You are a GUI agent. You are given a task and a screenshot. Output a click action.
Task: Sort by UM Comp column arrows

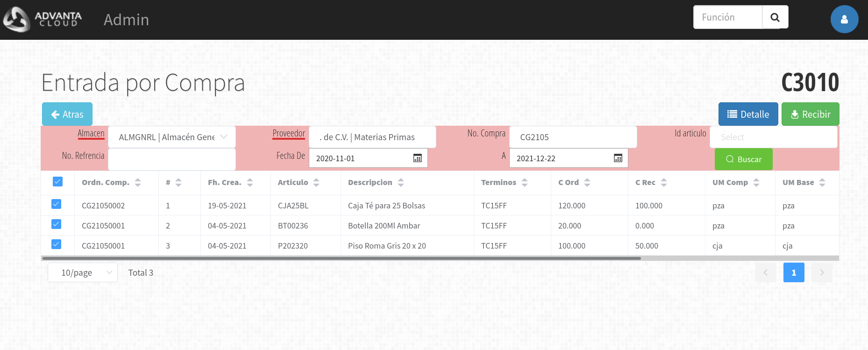[x=756, y=183]
